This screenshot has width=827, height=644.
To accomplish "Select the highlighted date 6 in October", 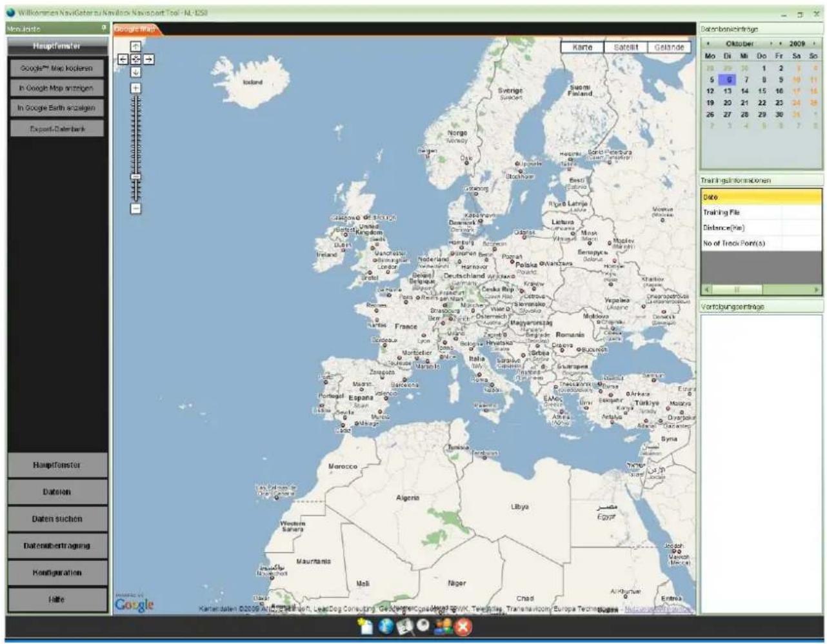I will click(x=727, y=80).
